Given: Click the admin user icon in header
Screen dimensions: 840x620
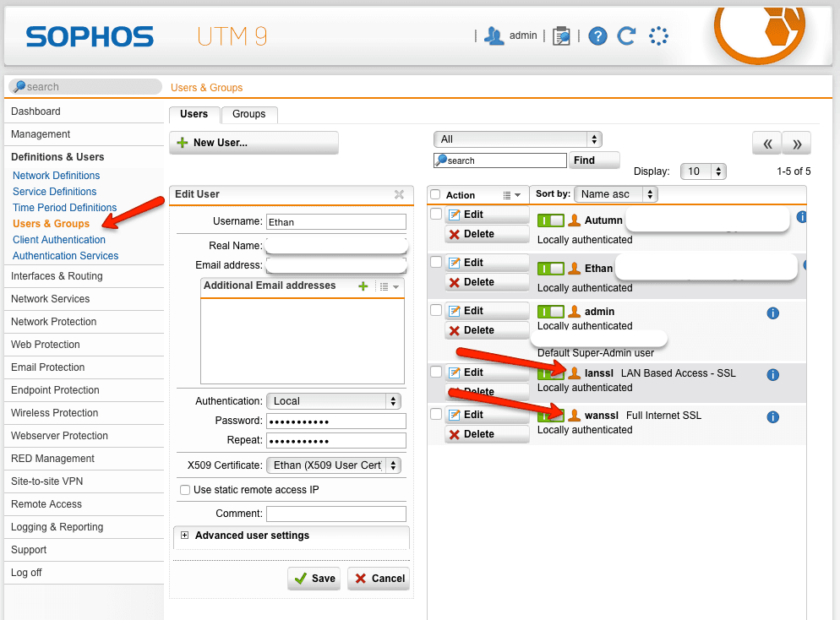Looking at the screenshot, I should [x=494, y=35].
